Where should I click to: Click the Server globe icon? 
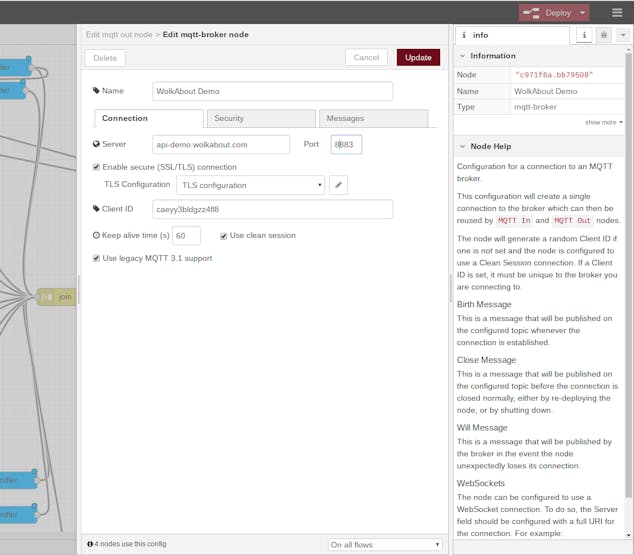96,144
